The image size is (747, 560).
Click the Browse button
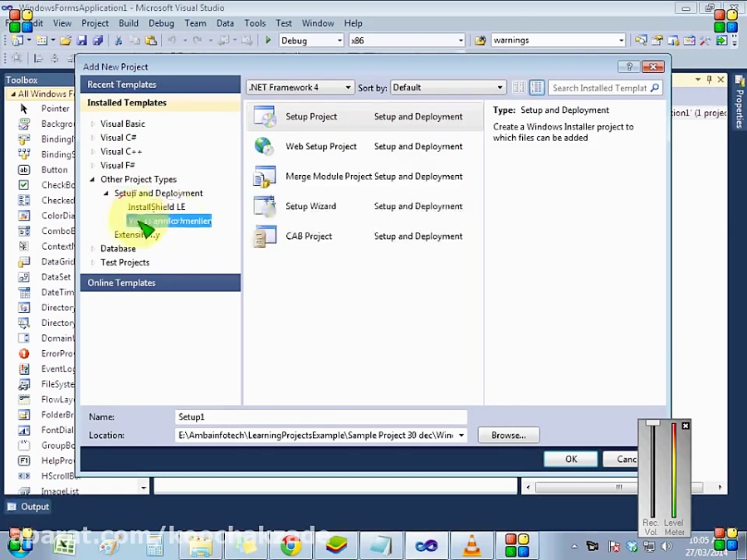pos(508,435)
